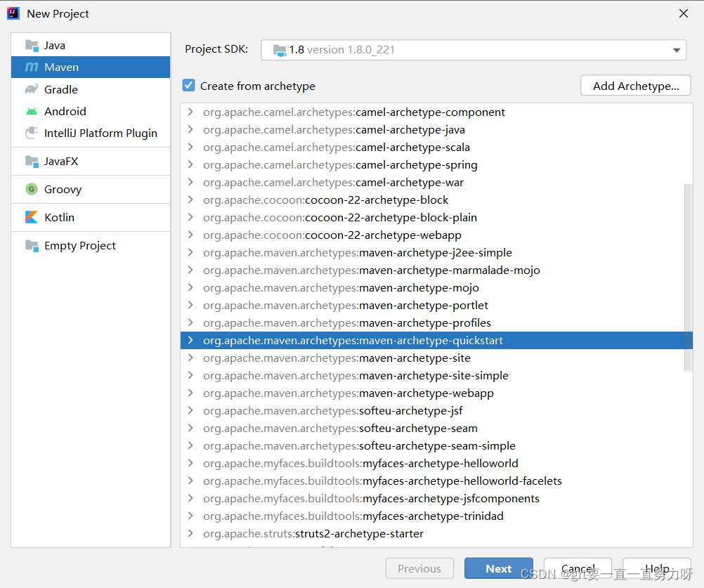Select maven-archetype-site-simple row
The width and height of the screenshot is (704, 588).
(x=436, y=375)
